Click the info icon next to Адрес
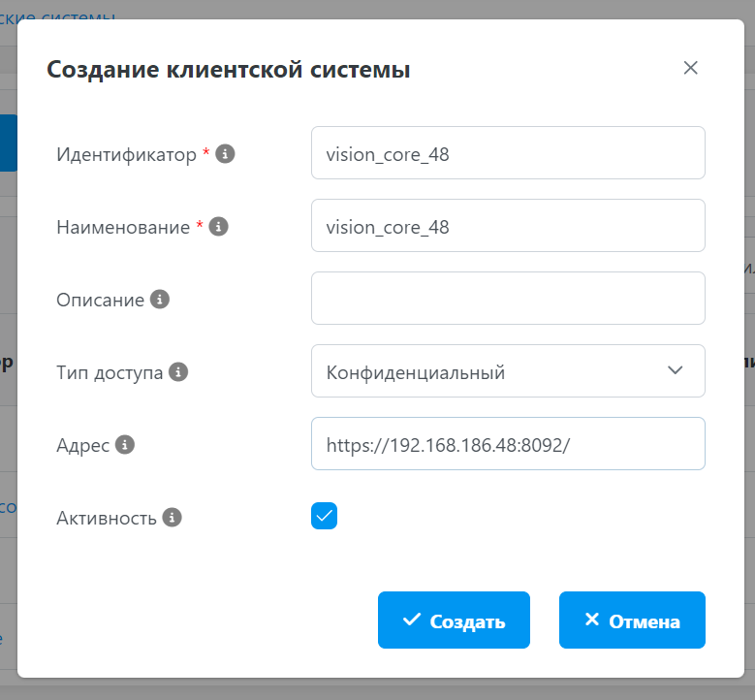 pos(124,445)
